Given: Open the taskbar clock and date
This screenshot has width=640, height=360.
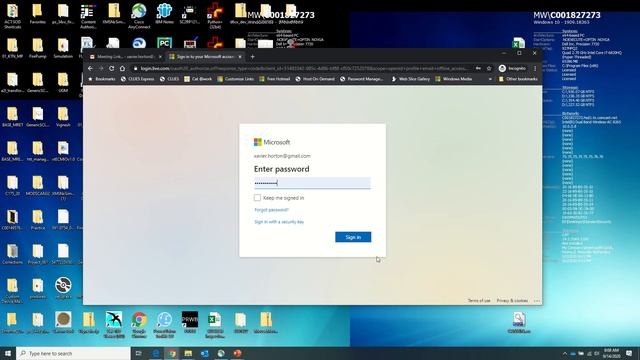Looking at the screenshot, I should [x=611, y=353].
